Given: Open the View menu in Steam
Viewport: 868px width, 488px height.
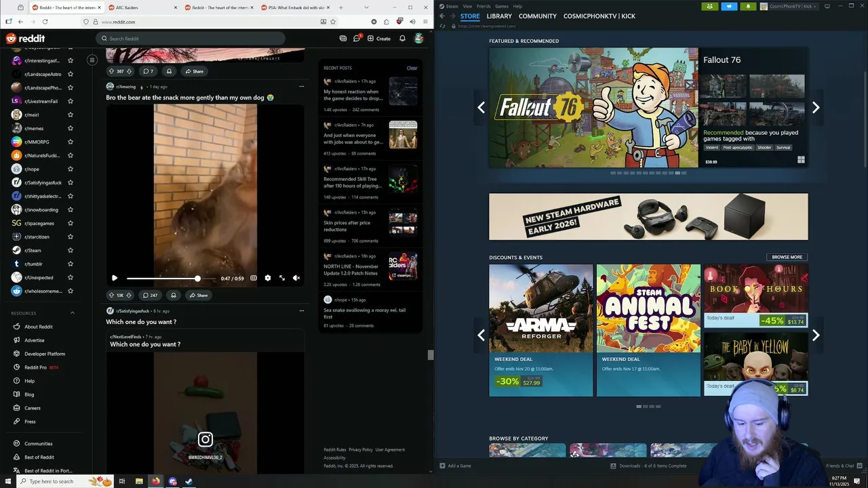Looking at the screenshot, I should coord(467,6).
